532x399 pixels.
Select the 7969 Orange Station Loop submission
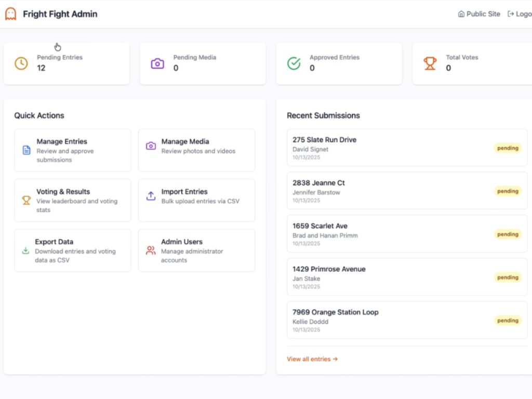(x=407, y=320)
